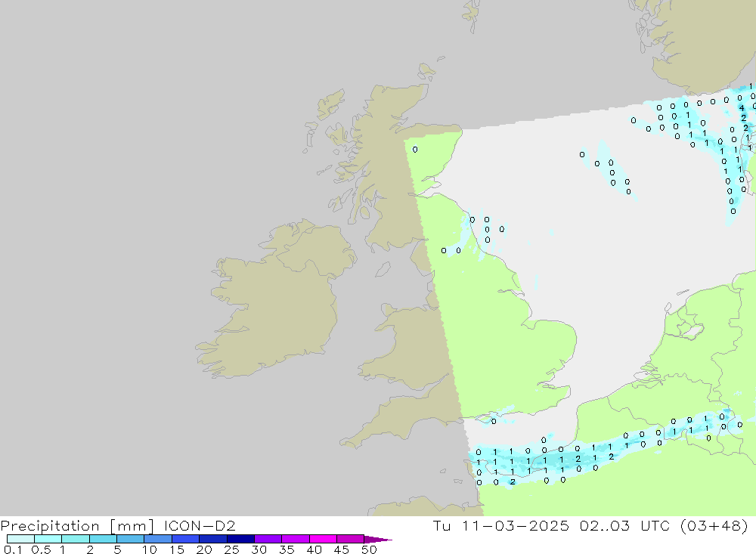Click the '02..03 UTC' time label
Image resolution: width=756 pixels, height=554 pixels.
pyautogui.click(x=625, y=525)
